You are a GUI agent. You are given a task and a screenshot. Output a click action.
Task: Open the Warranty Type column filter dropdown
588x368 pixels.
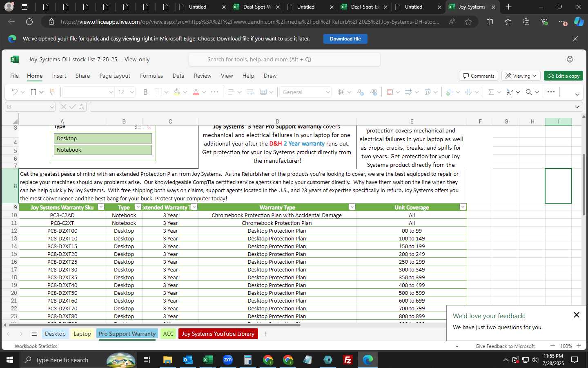coord(352,207)
